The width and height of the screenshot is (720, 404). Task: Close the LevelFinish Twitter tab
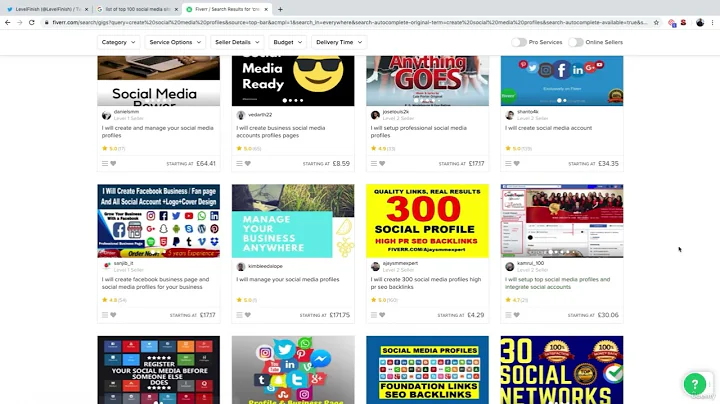[86, 9]
